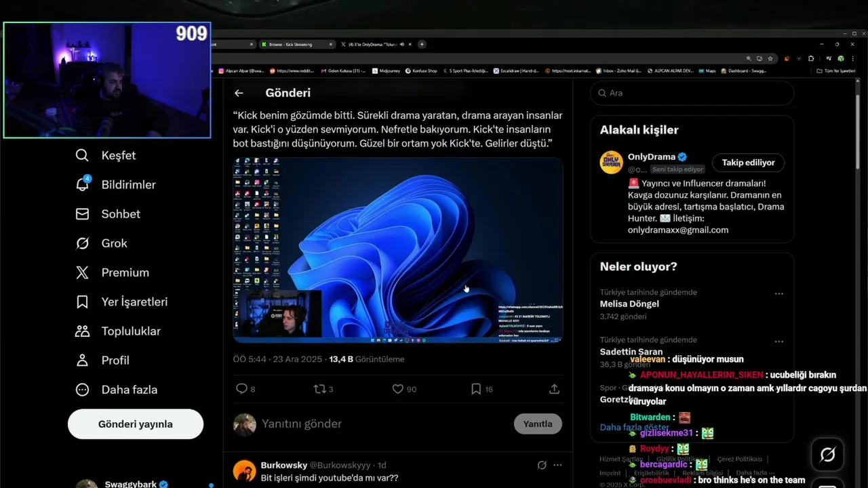Open more options on Burkowsky's reply

click(x=557, y=465)
